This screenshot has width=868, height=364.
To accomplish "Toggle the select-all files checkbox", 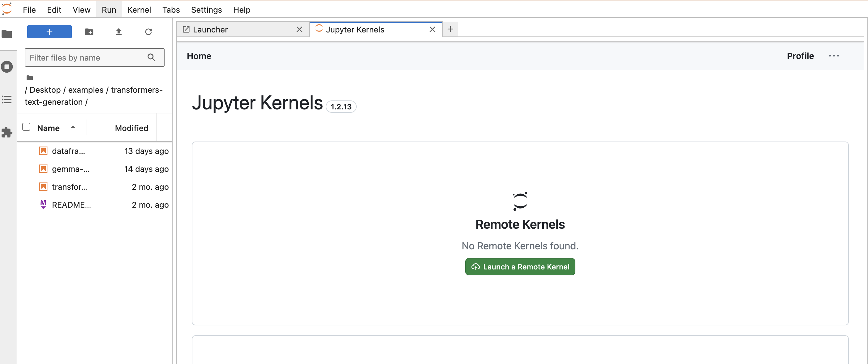I will (26, 127).
